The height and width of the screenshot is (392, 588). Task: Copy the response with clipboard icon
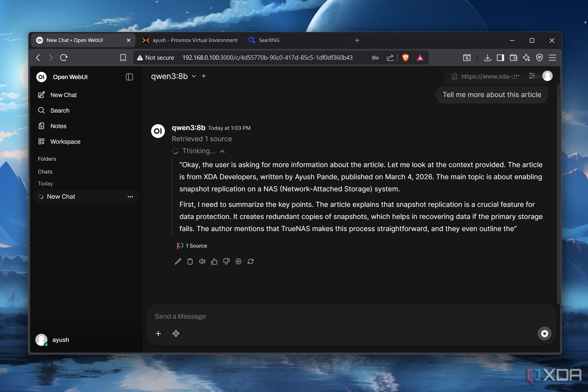click(x=190, y=262)
